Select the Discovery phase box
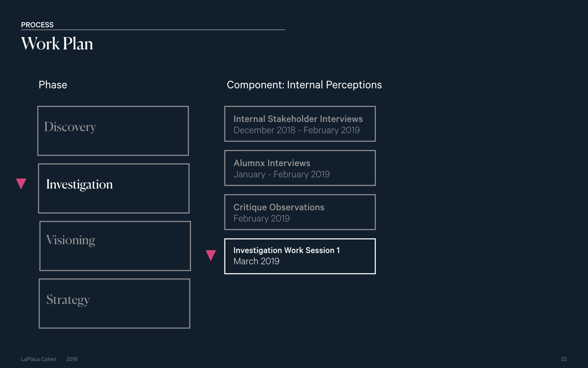This screenshot has width=588, height=368. 113,131
